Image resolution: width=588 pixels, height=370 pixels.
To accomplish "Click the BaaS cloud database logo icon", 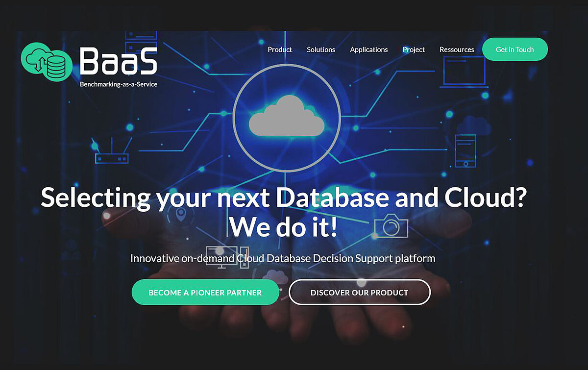I will pyautogui.click(x=47, y=62).
